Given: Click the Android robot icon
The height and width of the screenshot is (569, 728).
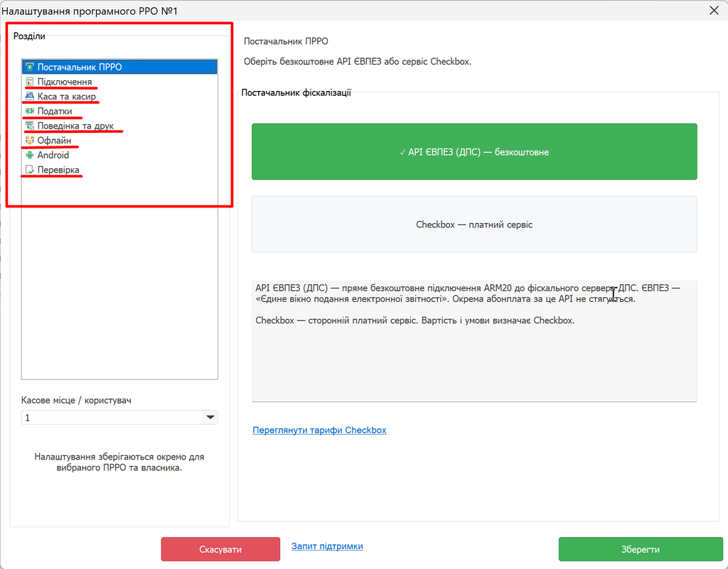Looking at the screenshot, I should (x=30, y=155).
